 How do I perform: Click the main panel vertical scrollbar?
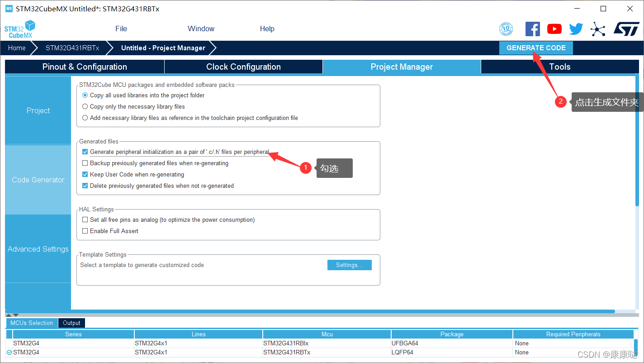[637, 140]
